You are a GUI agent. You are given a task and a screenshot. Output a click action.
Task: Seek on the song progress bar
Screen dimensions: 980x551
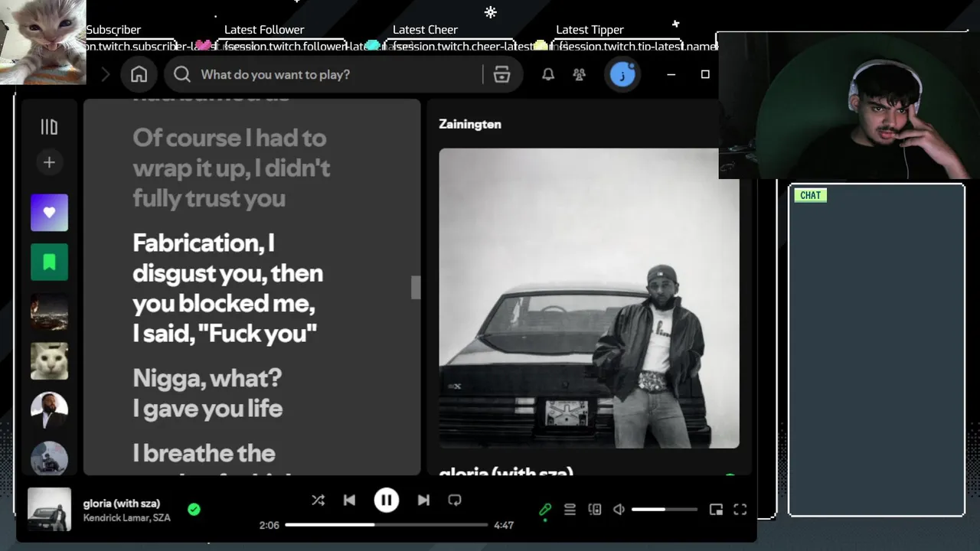coord(387,525)
